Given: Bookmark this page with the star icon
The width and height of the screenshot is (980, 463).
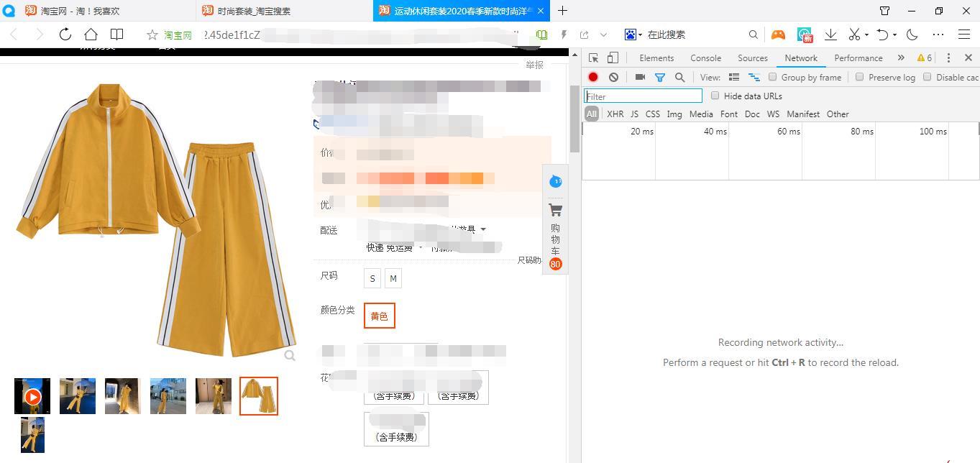Looking at the screenshot, I should [152, 35].
